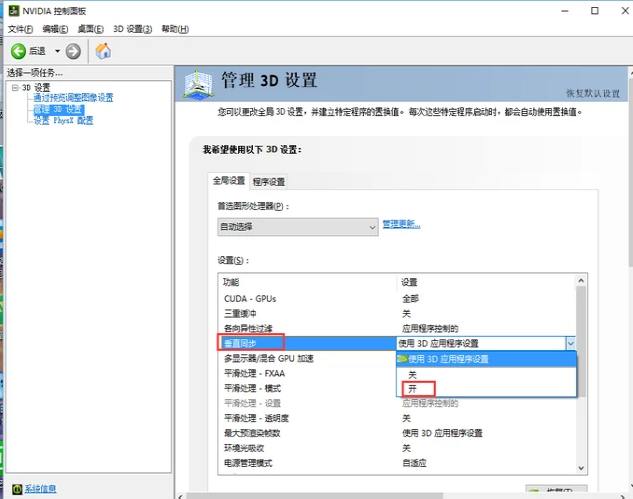
Task: Switch to the 程序设置 tab
Action: click(x=269, y=181)
